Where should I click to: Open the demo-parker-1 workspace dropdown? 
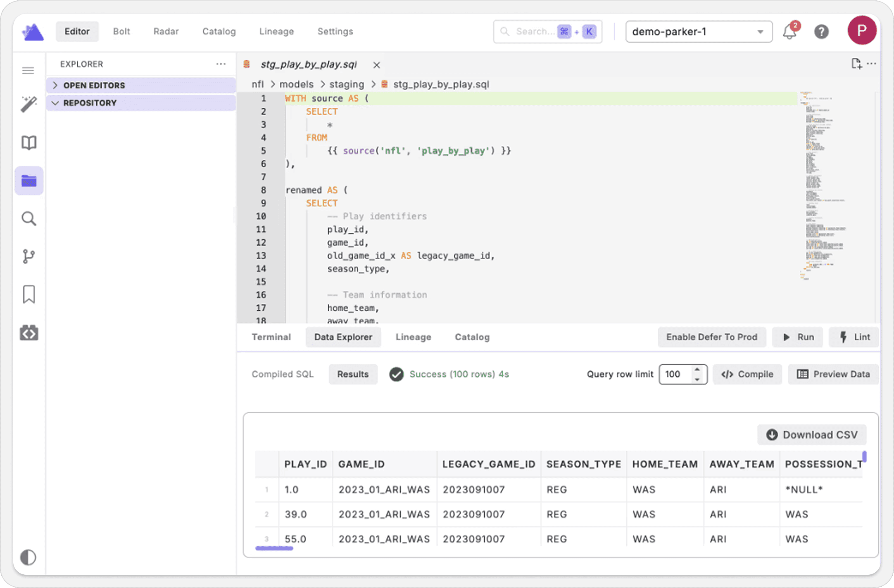click(x=699, y=32)
